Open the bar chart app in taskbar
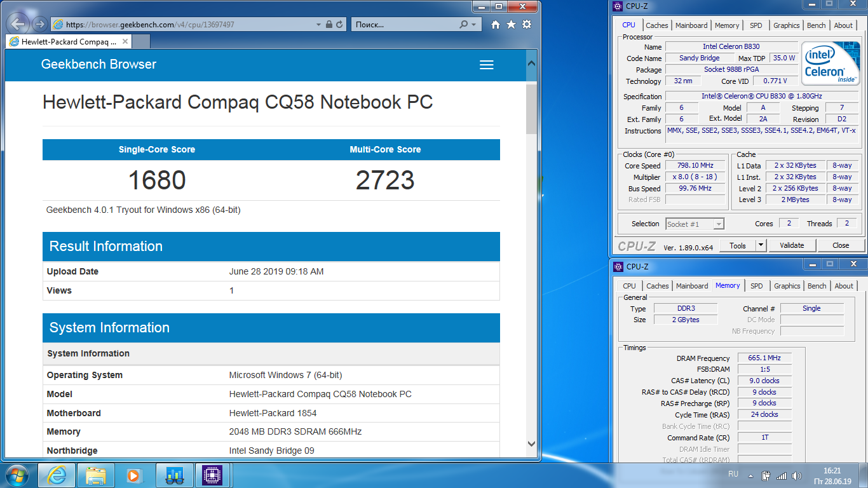The image size is (868, 488). [x=174, y=475]
